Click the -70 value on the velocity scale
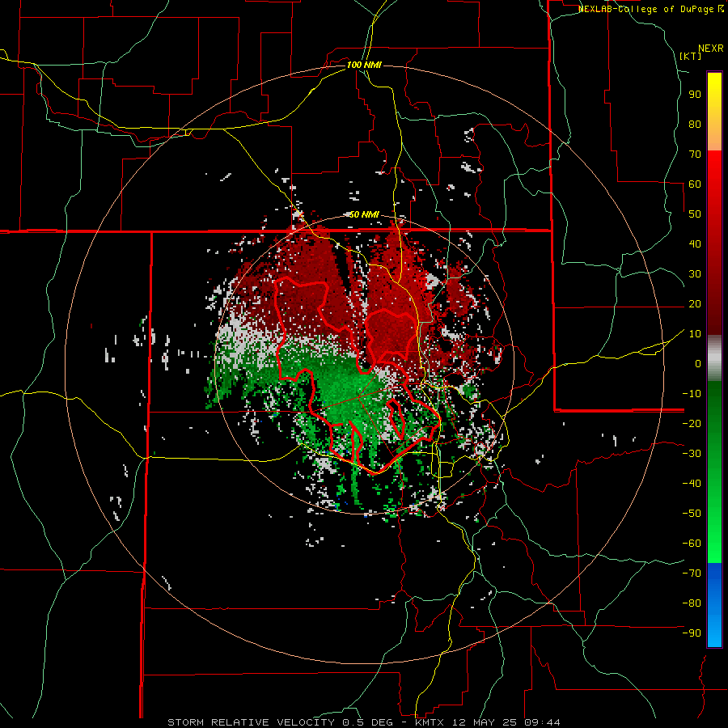Viewport: 728px width, 728px height. (x=692, y=574)
